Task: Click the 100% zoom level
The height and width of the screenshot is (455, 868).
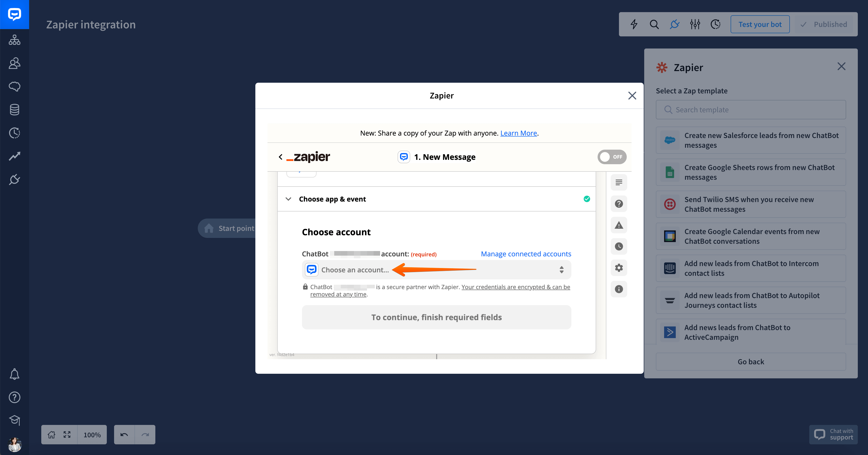Action: click(x=92, y=435)
